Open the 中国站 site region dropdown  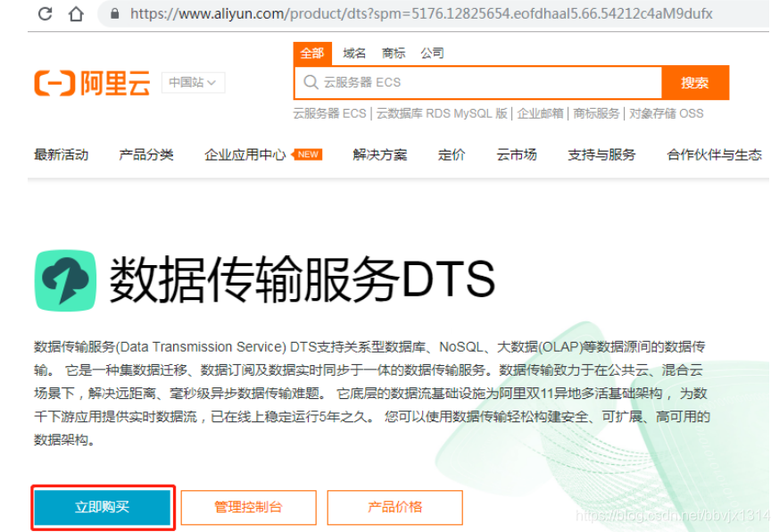(x=193, y=82)
